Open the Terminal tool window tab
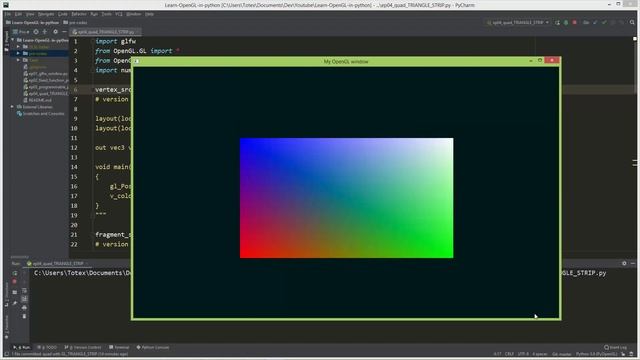Screen dimensions: 640x360 pos(119,347)
